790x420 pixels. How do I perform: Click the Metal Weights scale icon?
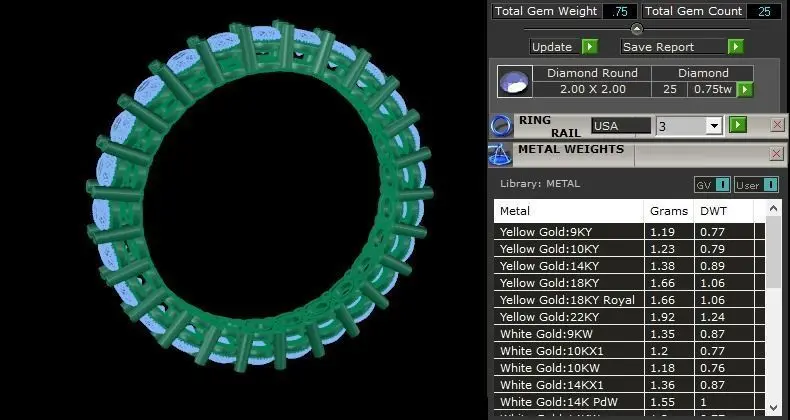(x=501, y=155)
